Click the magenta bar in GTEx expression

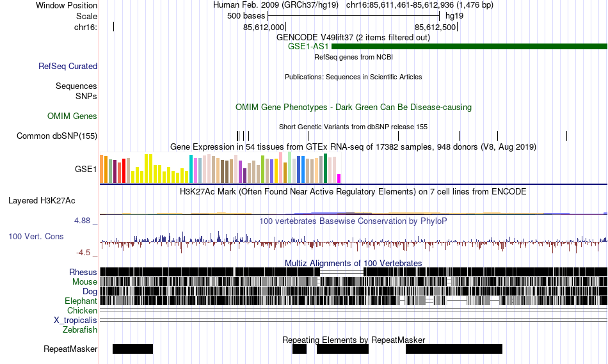[339, 178]
